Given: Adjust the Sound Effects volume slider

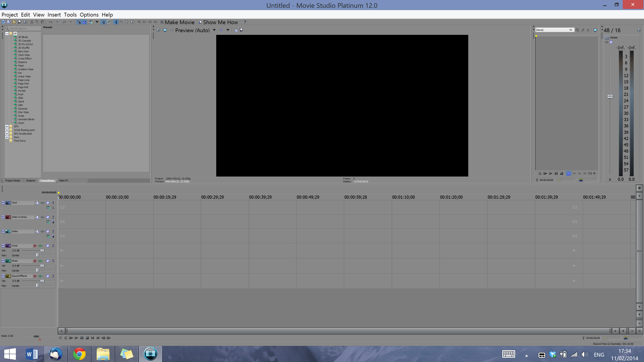Looking at the screenshot, I should [42, 281].
